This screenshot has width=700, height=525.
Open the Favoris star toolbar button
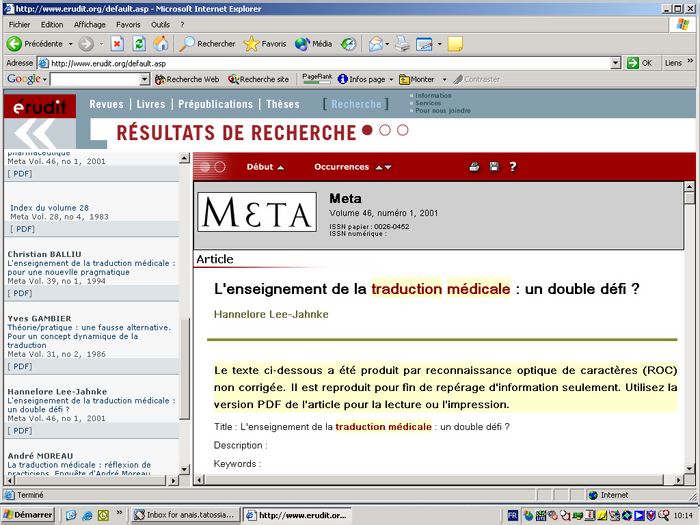click(x=265, y=44)
